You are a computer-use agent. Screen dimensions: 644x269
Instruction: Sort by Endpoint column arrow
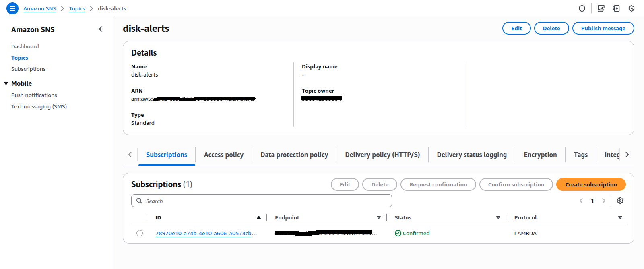point(379,217)
